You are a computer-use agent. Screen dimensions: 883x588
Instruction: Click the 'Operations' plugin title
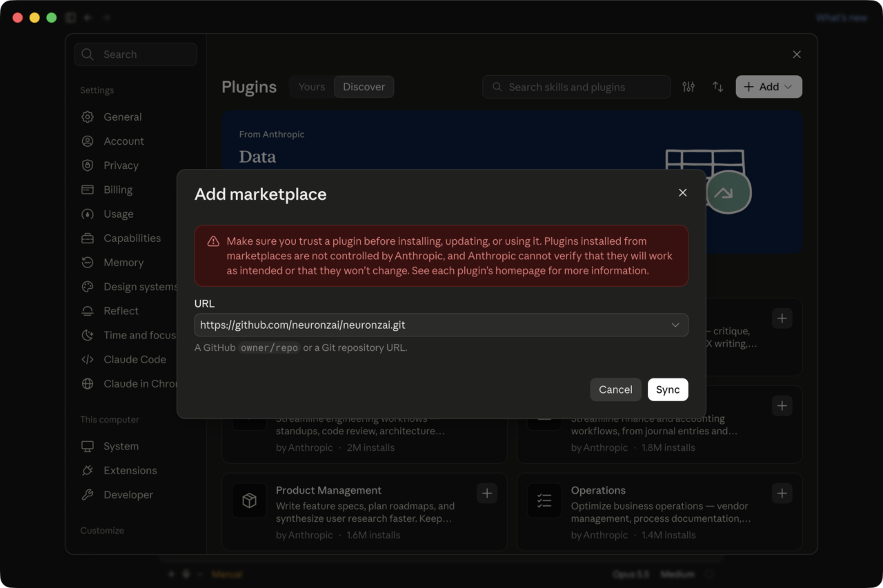[x=598, y=490]
